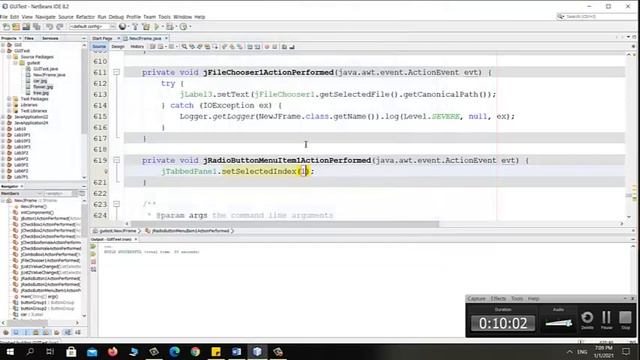
Task: Select initComponents() in the Navigator
Action: (37, 213)
